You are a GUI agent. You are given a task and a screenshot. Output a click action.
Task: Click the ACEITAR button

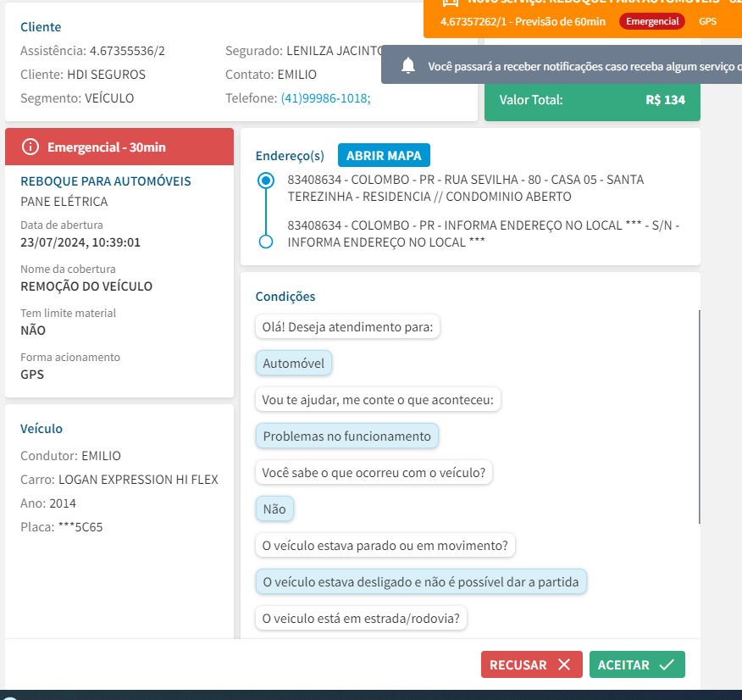637,664
